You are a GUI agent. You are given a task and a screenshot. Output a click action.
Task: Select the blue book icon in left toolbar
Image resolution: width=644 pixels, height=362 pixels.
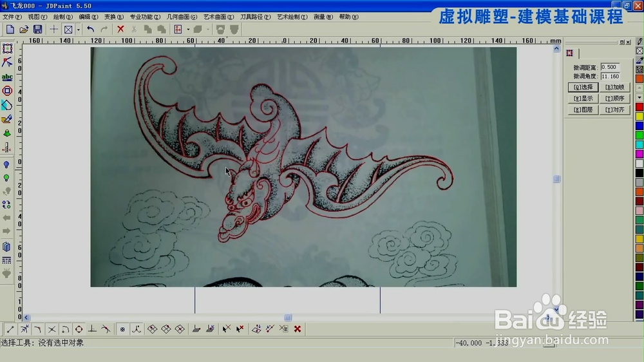[x=6, y=247]
